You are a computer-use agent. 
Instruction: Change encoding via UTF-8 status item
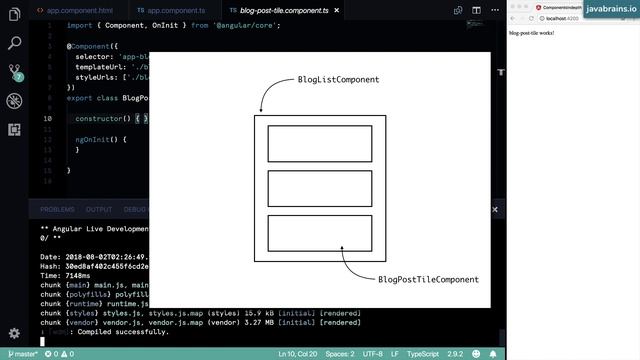pyautogui.click(x=373, y=354)
